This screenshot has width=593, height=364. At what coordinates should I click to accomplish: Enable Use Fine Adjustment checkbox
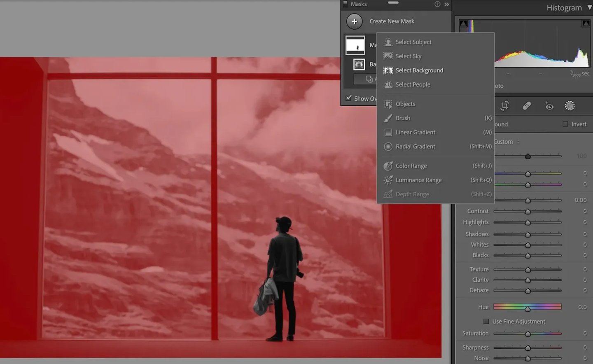486,321
